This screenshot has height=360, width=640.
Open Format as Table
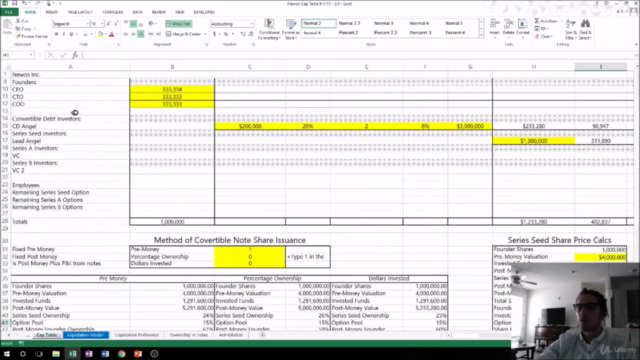[x=291, y=29]
